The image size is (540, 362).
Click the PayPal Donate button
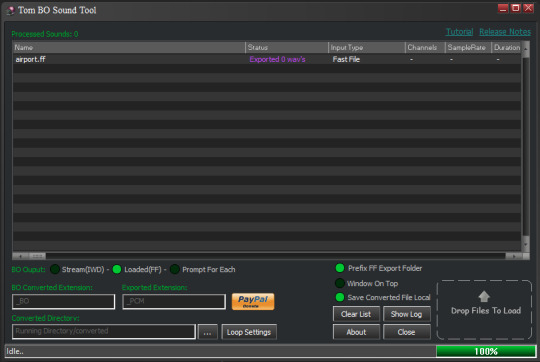pyautogui.click(x=253, y=301)
